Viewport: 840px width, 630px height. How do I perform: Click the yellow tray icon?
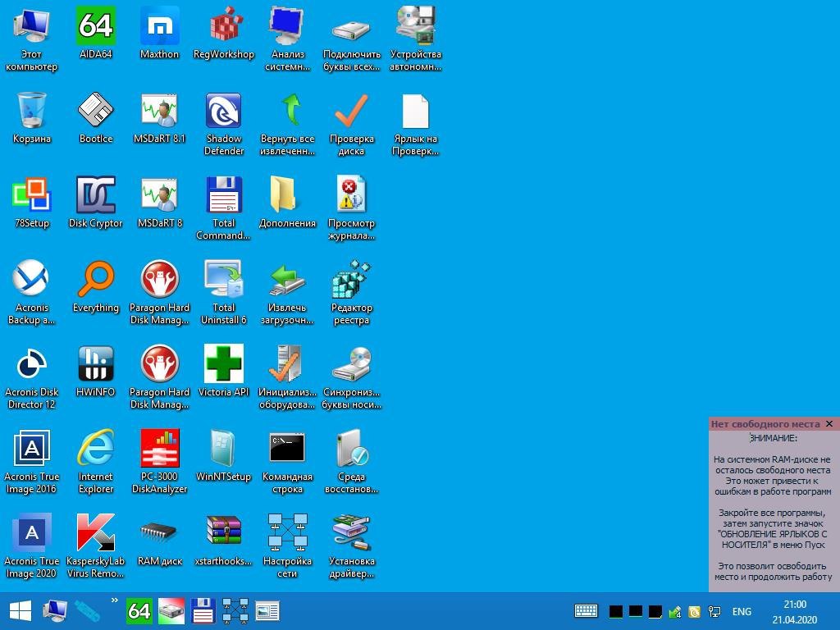pos(694,611)
